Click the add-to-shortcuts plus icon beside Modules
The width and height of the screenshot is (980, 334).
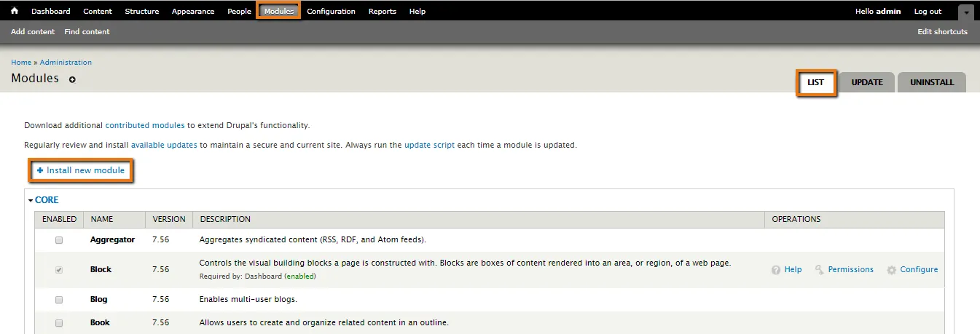[x=72, y=79]
